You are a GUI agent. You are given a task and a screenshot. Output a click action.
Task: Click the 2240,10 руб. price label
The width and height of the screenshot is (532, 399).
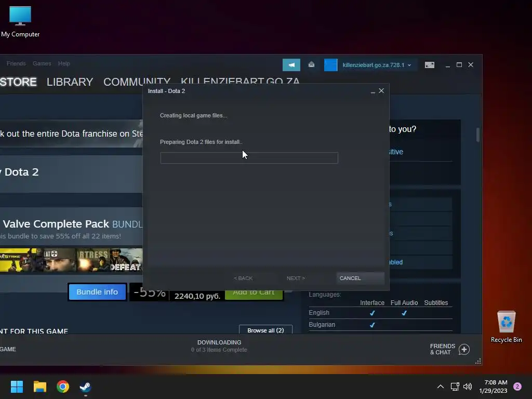click(197, 296)
